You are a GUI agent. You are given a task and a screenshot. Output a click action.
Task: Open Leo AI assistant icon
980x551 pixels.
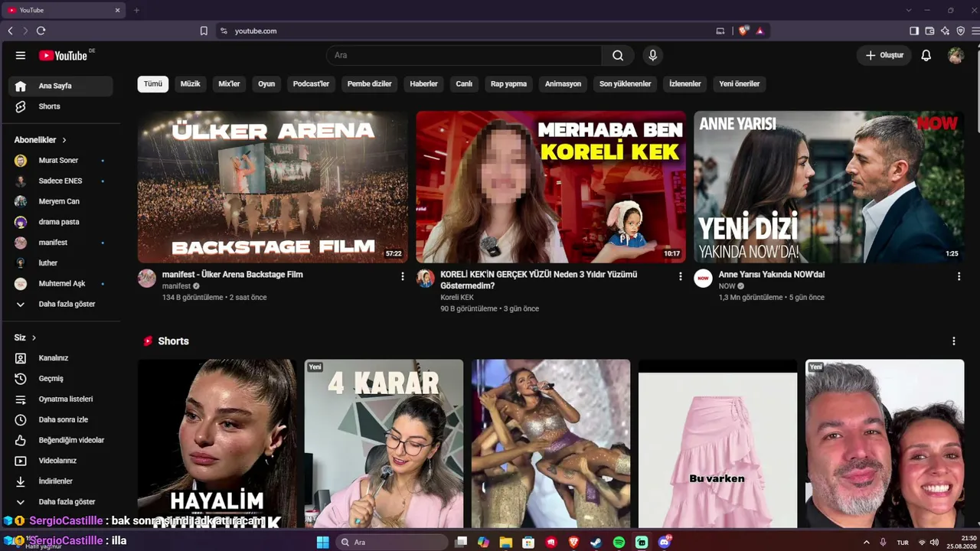(x=945, y=31)
